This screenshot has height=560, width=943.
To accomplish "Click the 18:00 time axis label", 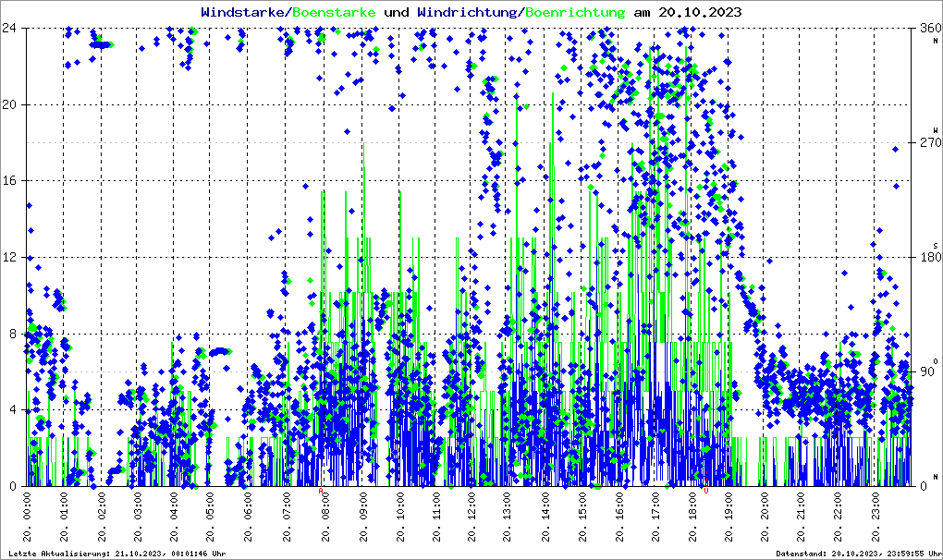I will [x=692, y=517].
